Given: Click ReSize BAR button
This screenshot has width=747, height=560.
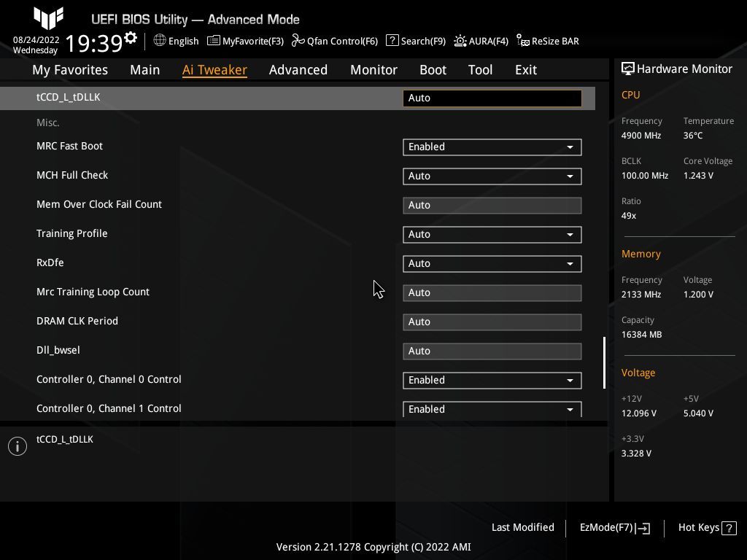Looking at the screenshot, I should point(548,41).
